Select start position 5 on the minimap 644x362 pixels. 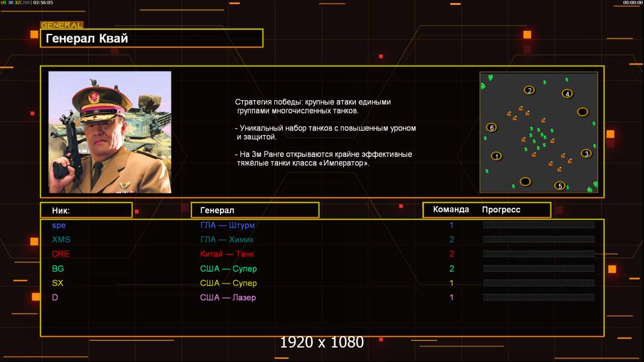(x=560, y=186)
